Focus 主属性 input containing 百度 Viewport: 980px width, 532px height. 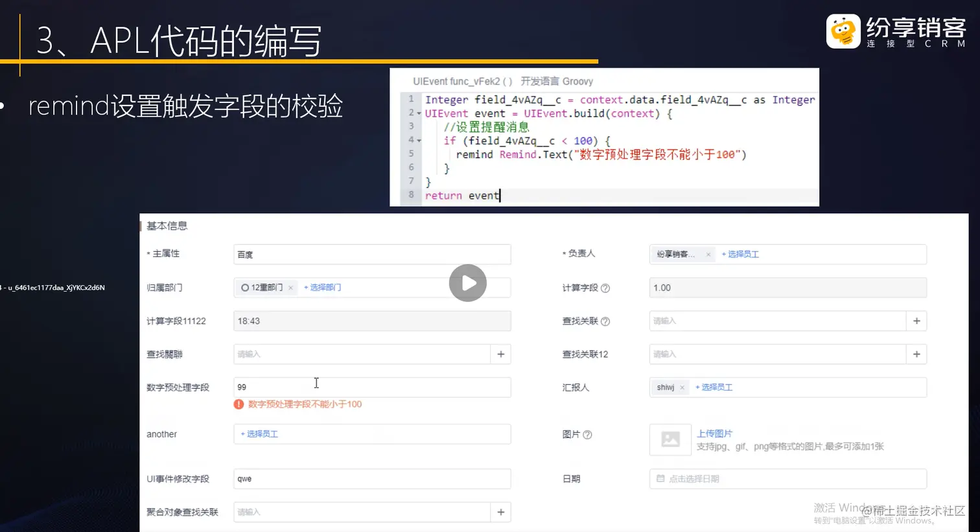point(372,255)
